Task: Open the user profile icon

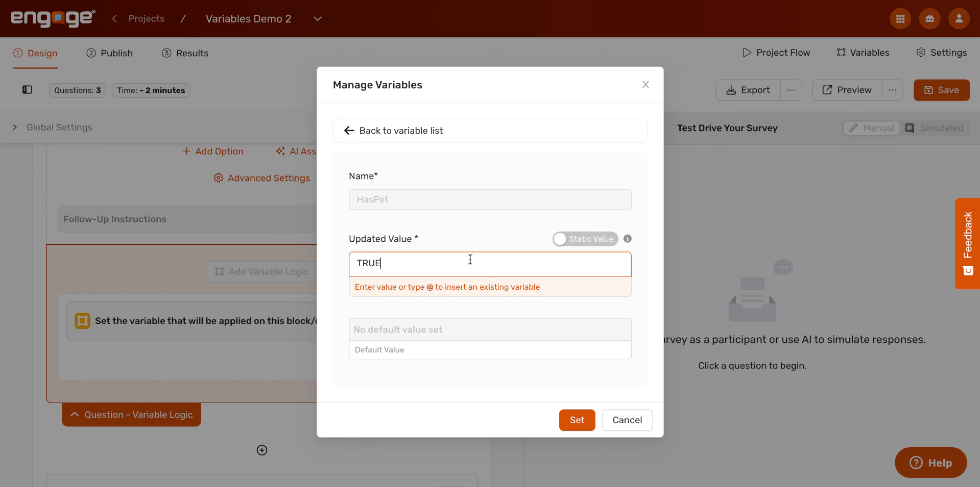Action: (x=959, y=19)
